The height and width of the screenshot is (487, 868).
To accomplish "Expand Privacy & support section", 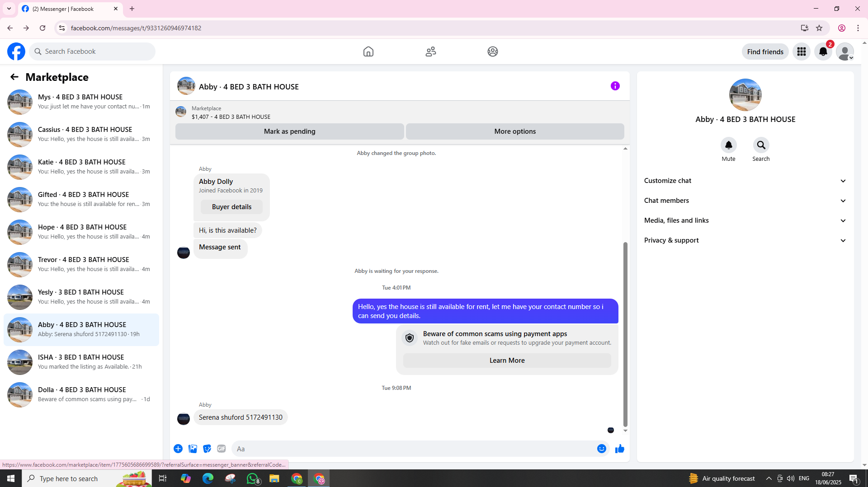I will point(745,240).
